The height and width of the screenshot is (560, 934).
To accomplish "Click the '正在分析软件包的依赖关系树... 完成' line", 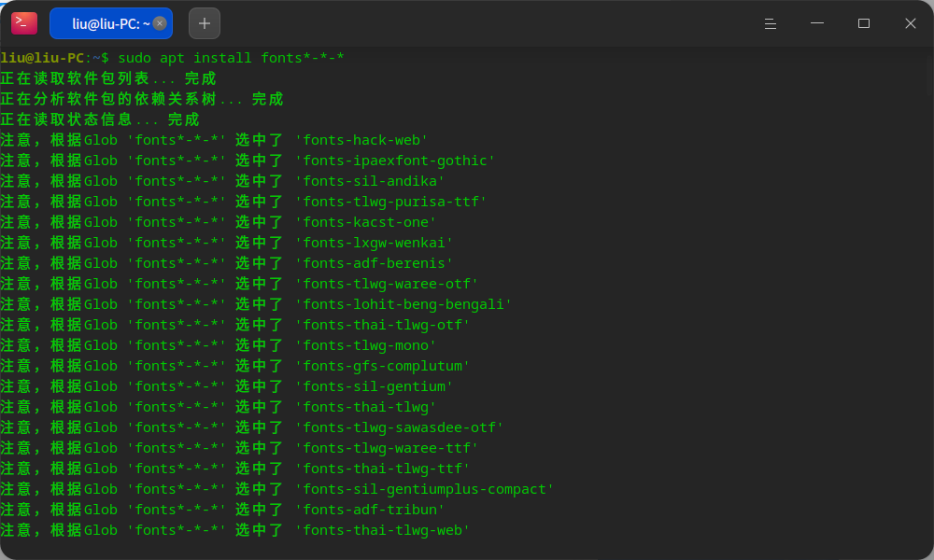I will tap(142, 99).
